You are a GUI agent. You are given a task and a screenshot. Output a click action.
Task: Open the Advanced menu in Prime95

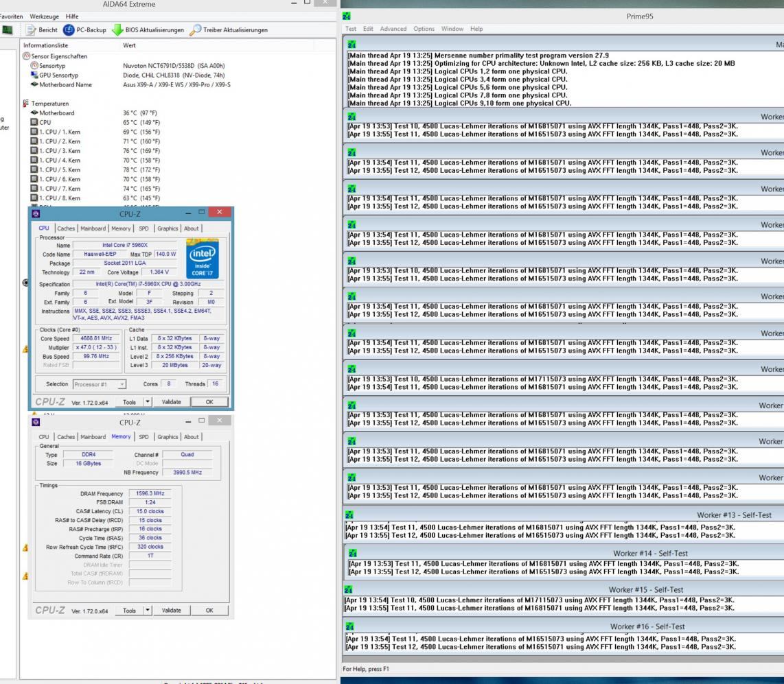point(393,29)
